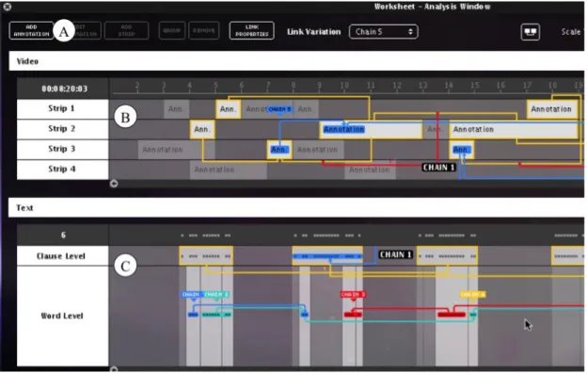Viewport: 588px width, 373px height.
Task: Select the blue clause box left of CHAIN 1
Action: (x=327, y=256)
